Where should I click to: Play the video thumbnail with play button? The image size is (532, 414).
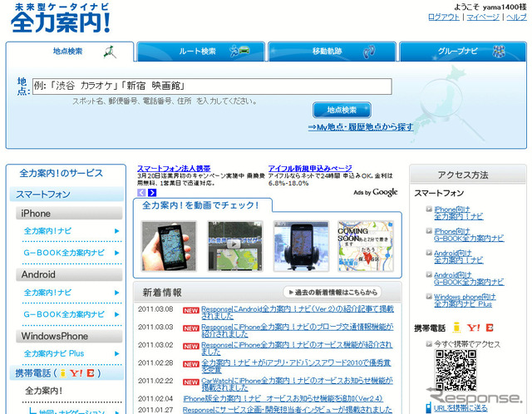pyautogui.click(x=235, y=246)
